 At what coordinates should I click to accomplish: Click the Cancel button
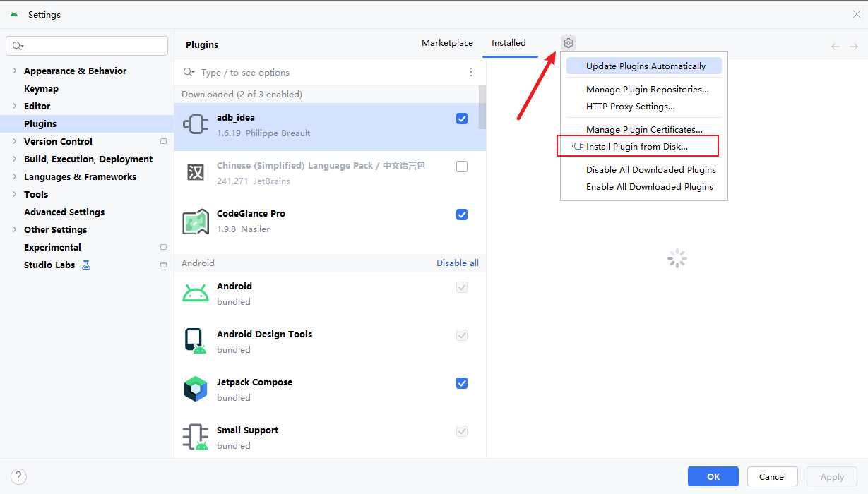[x=773, y=476]
